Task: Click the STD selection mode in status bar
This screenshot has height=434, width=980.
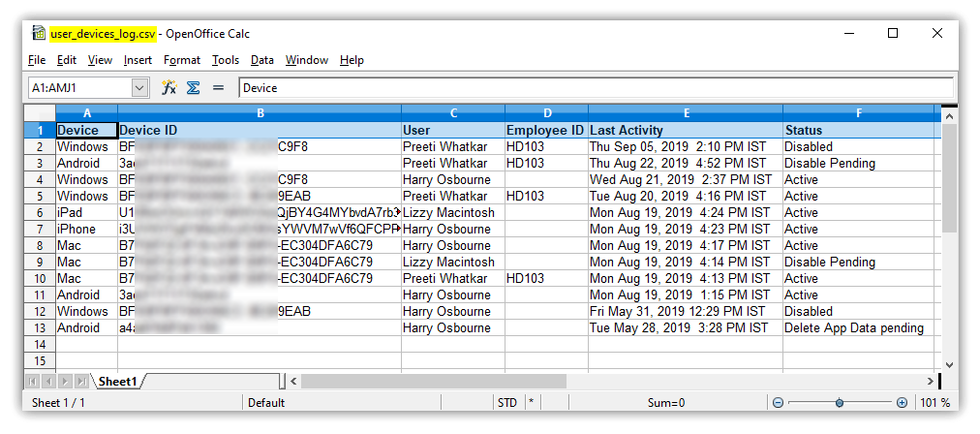Action: 507,403
